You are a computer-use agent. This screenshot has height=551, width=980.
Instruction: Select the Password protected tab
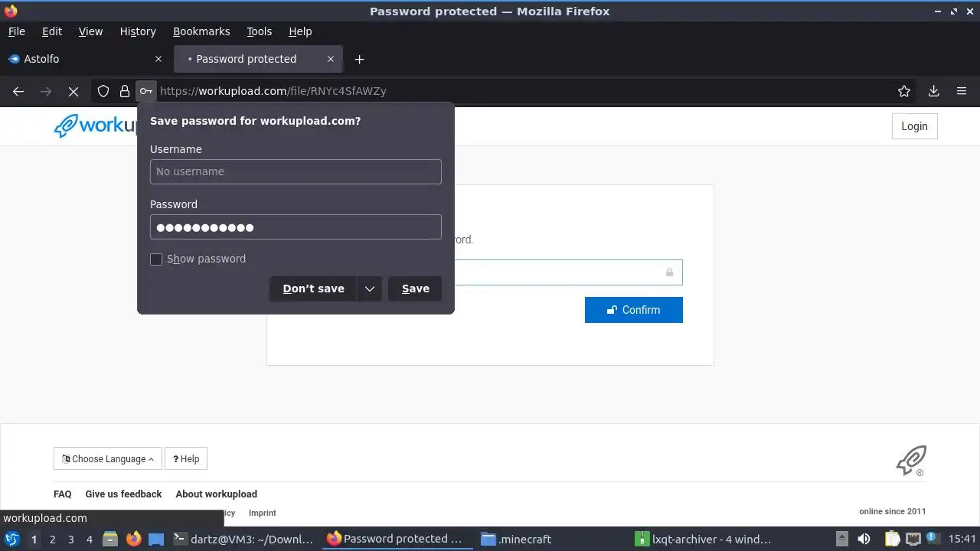258,59
